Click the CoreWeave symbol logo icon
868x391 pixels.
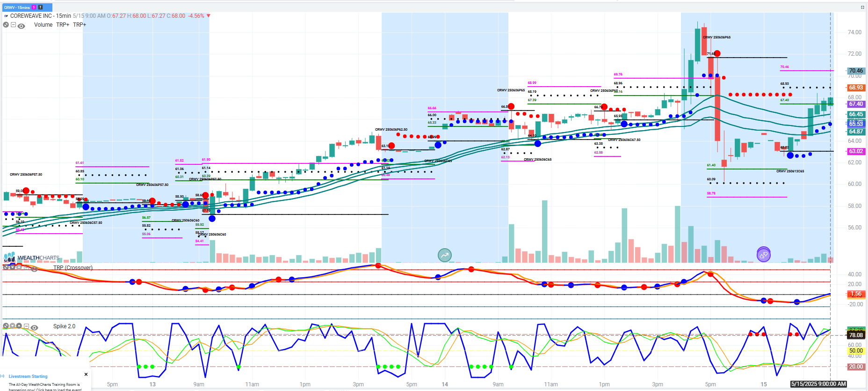(x=6, y=16)
